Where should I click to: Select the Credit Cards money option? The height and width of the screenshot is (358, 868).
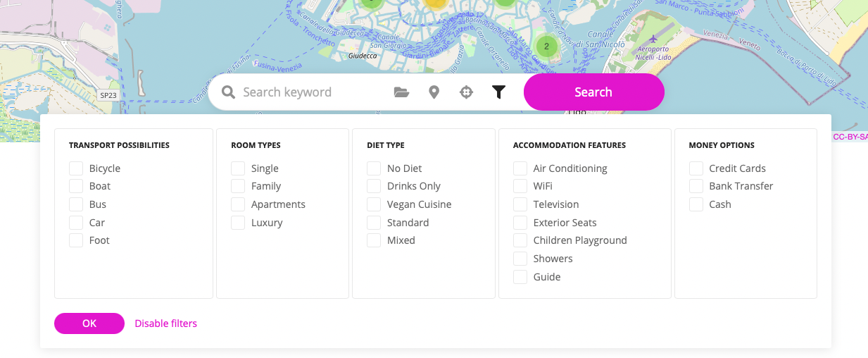(x=696, y=168)
